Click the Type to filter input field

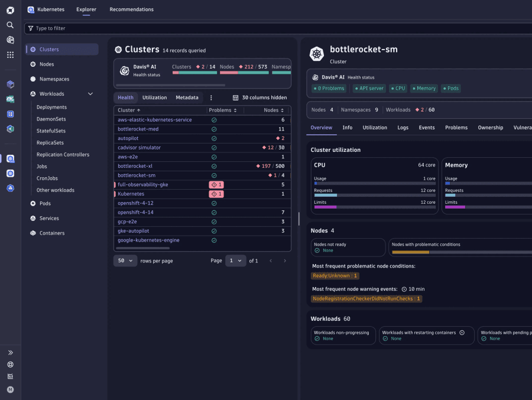coord(278,28)
